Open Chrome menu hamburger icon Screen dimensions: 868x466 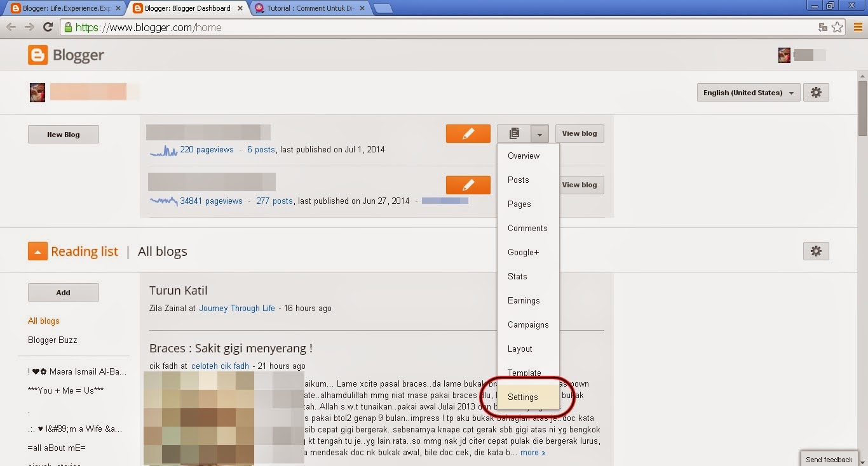[858, 27]
